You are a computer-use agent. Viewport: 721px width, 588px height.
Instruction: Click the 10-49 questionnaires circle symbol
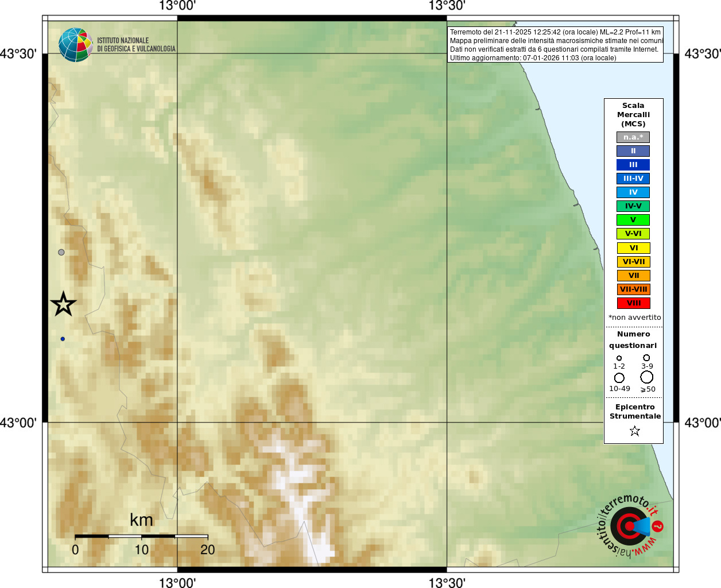619,378
